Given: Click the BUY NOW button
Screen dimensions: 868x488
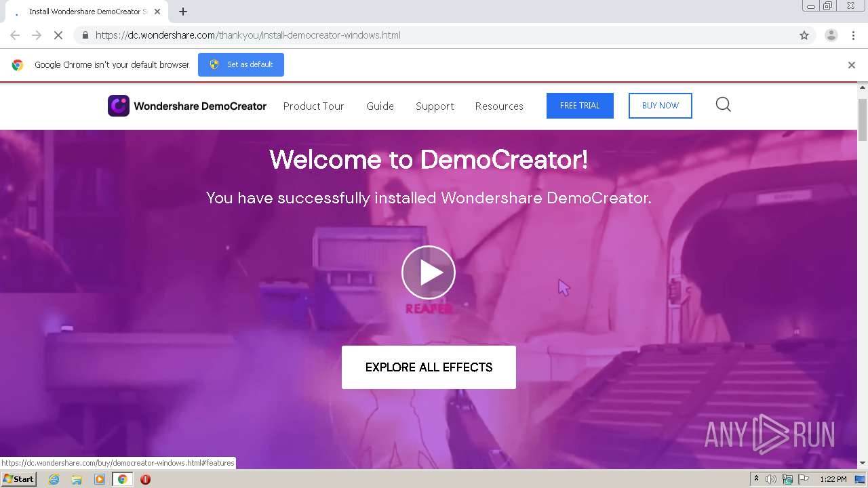Looking at the screenshot, I should coord(660,106).
